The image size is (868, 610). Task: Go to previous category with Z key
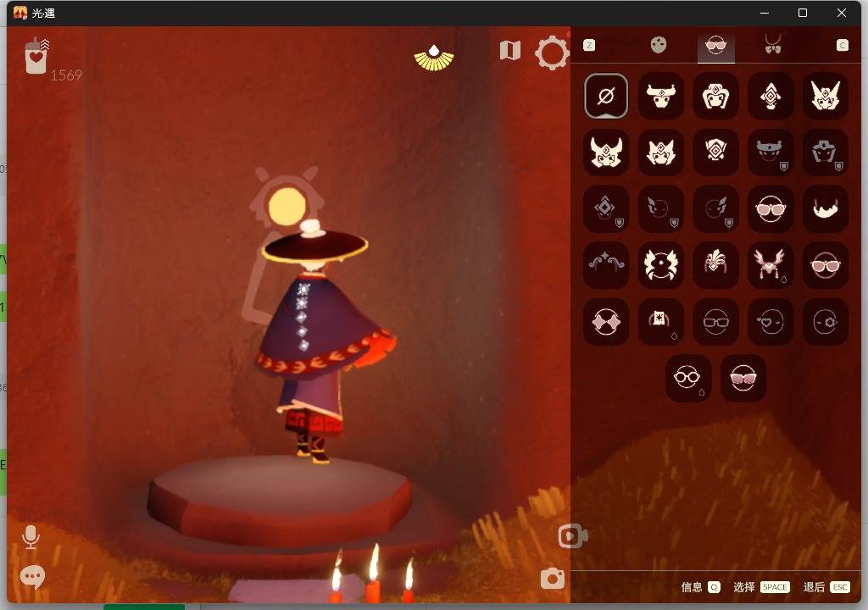[x=589, y=46]
